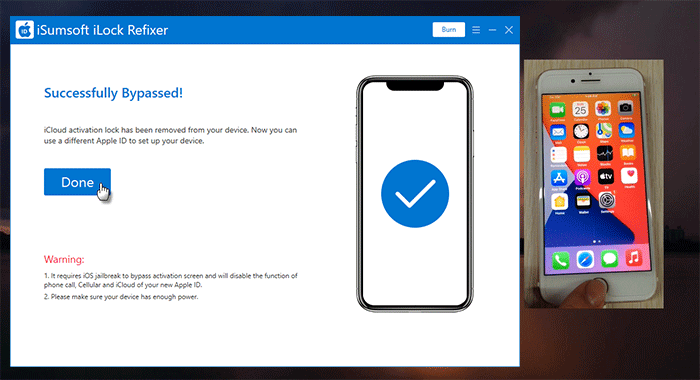This screenshot has width=700, height=380.
Task: Tap Notes app icon on iPhone
Action: [582, 155]
